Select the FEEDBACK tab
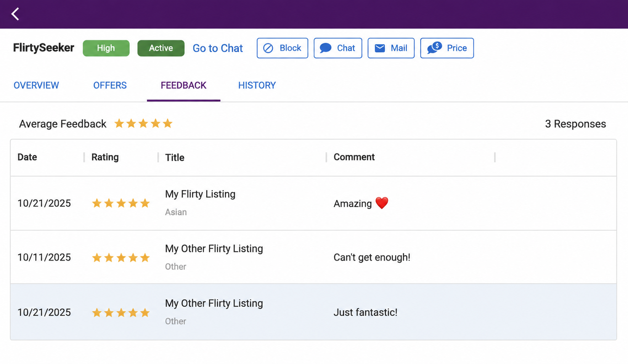This screenshot has width=628, height=364. [183, 85]
